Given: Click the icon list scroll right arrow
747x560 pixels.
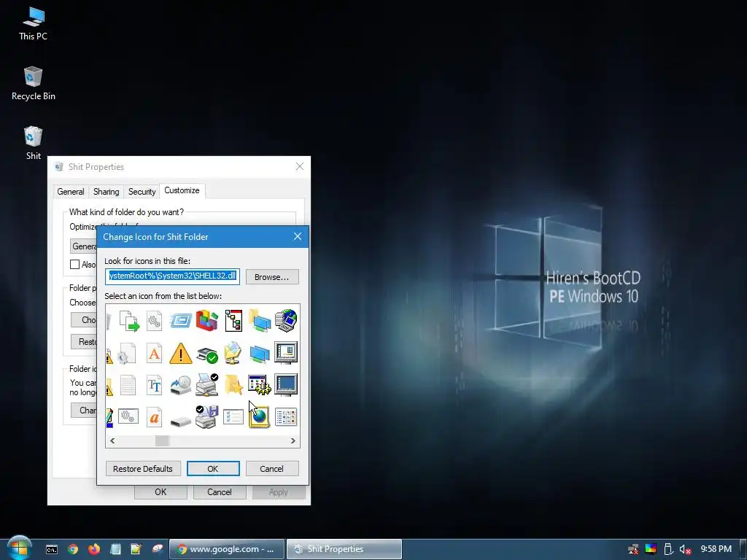Looking at the screenshot, I should tap(293, 441).
